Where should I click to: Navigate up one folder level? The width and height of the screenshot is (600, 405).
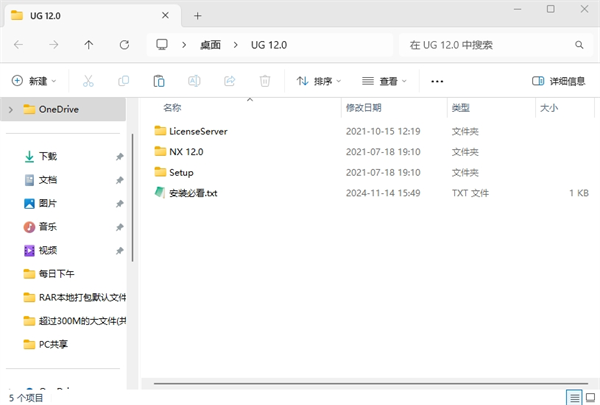click(x=89, y=45)
